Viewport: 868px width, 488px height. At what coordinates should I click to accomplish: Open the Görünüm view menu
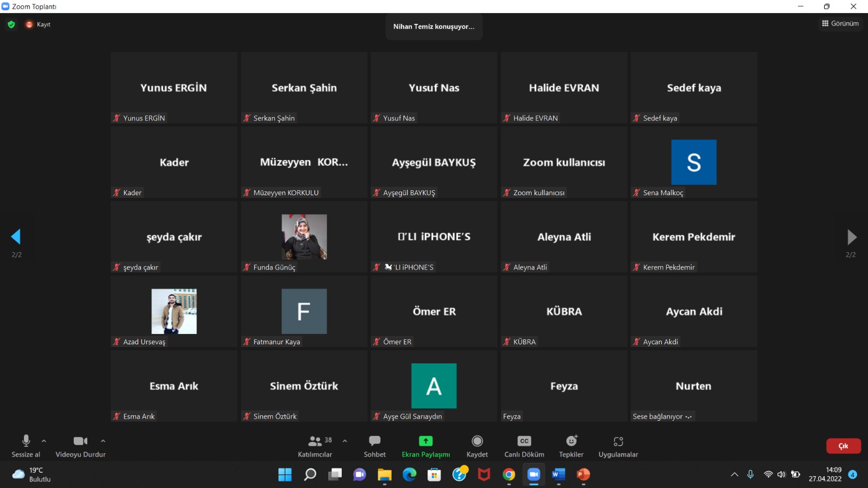(840, 23)
